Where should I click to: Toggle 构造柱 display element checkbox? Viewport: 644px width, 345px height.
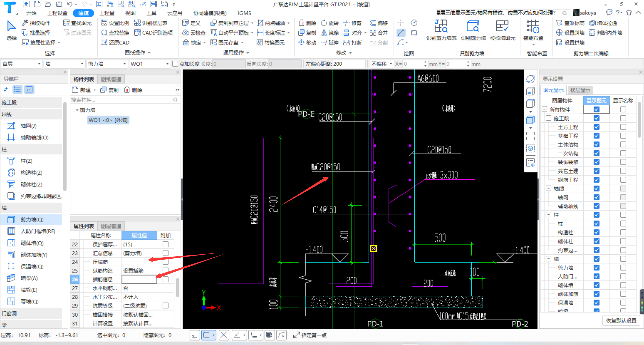coord(596,232)
